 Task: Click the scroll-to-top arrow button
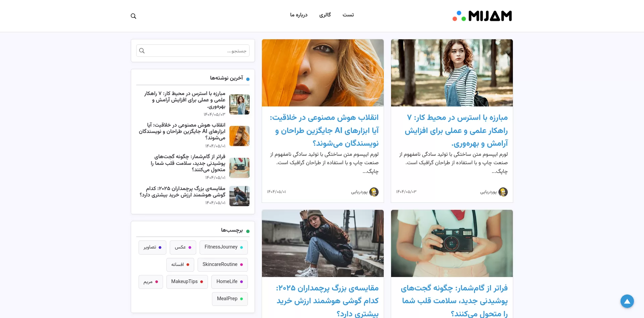click(x=627, y=301)
